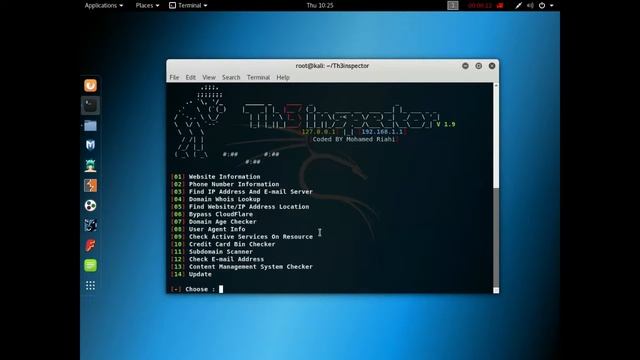The width and height of the screenshot is (640, 360).
Task: Click the workspace switcher icon in top bar
Action: [x=453, y=5]
